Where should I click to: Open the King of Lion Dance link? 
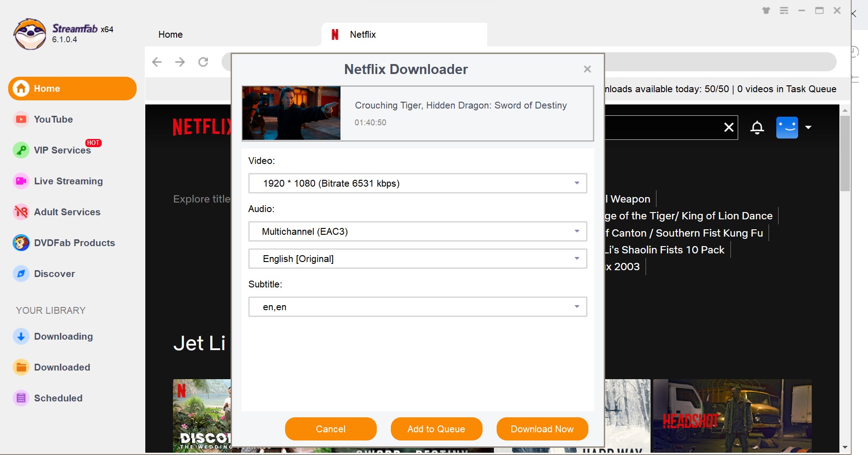[x=689, y=216]
